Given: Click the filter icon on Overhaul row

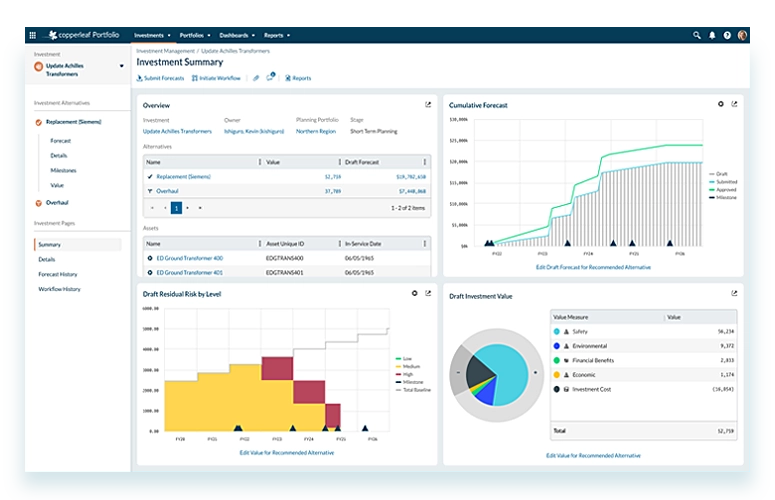Looking at the screenshot, I should 150,191.
